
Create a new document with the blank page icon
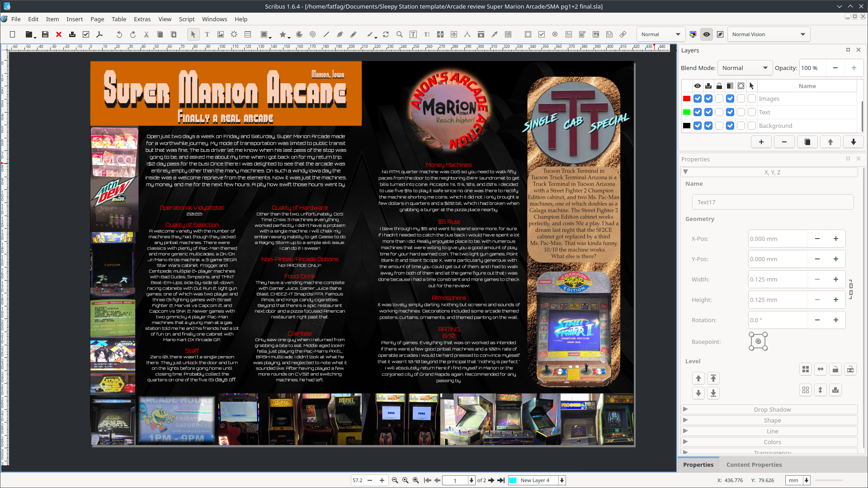coord(13,34)
